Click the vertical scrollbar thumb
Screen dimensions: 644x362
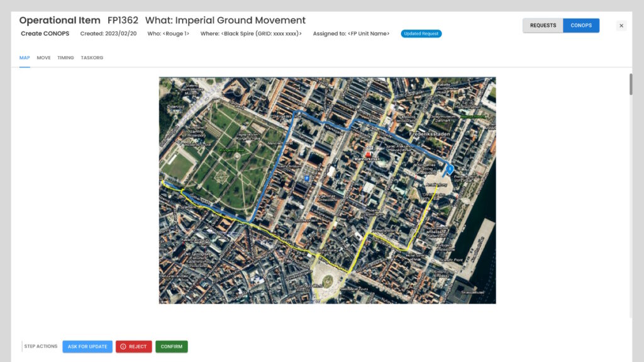pos(630,84)
